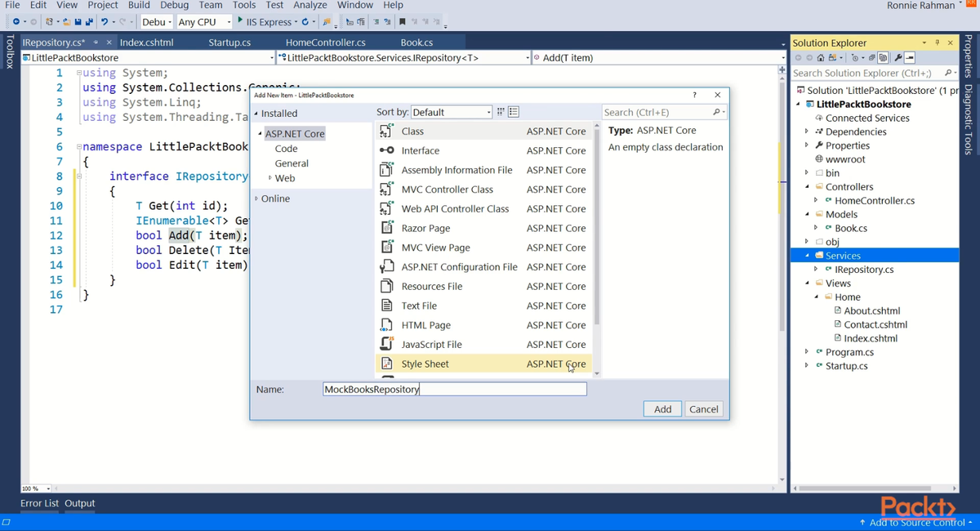This screenshot has height=531, width=980.
Task: Expand the Dependencies node in Solution Explorer
Action: pyautogui.click(x=807, y=132)
